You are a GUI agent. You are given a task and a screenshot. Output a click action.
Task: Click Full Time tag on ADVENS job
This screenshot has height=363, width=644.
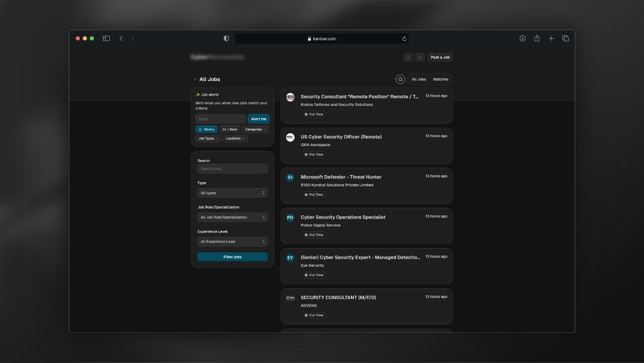[x=314, y=315]
